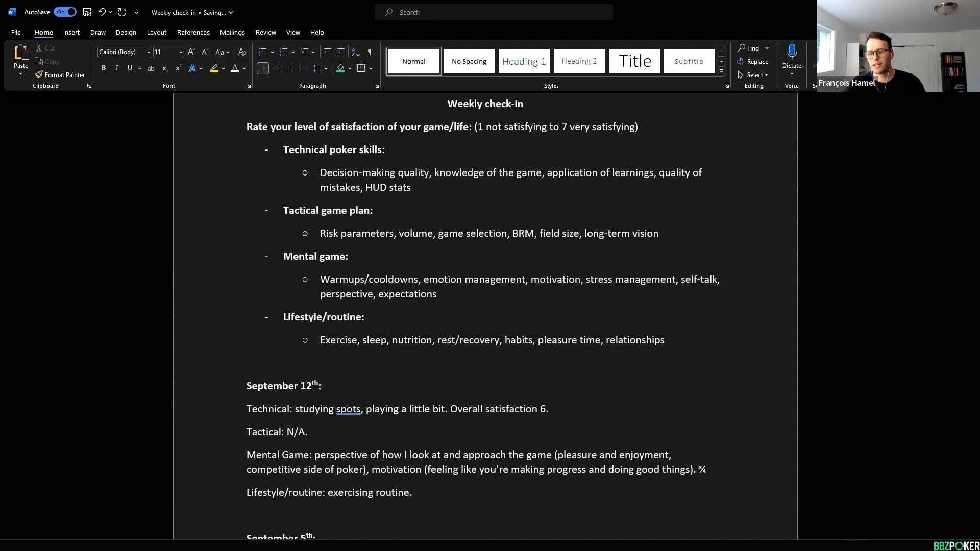Toggle superscript formatting

178,68
